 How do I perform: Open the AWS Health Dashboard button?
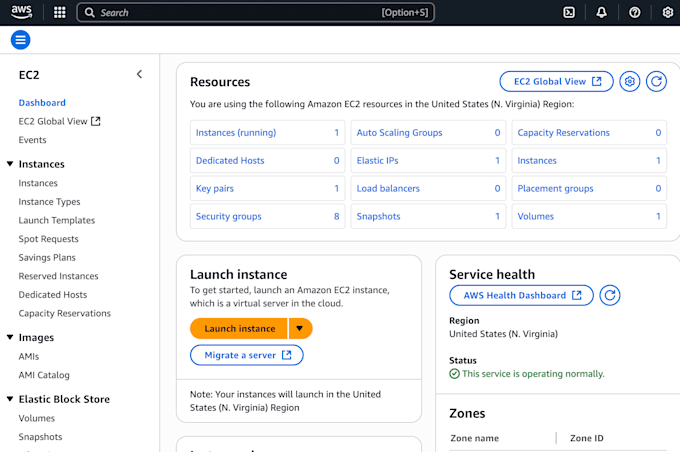pyautogui.click(x=521, y=295)
